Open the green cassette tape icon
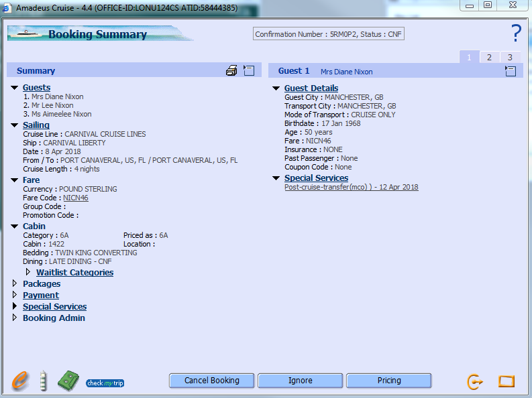532x398 pixels. (x=68, y=381)
